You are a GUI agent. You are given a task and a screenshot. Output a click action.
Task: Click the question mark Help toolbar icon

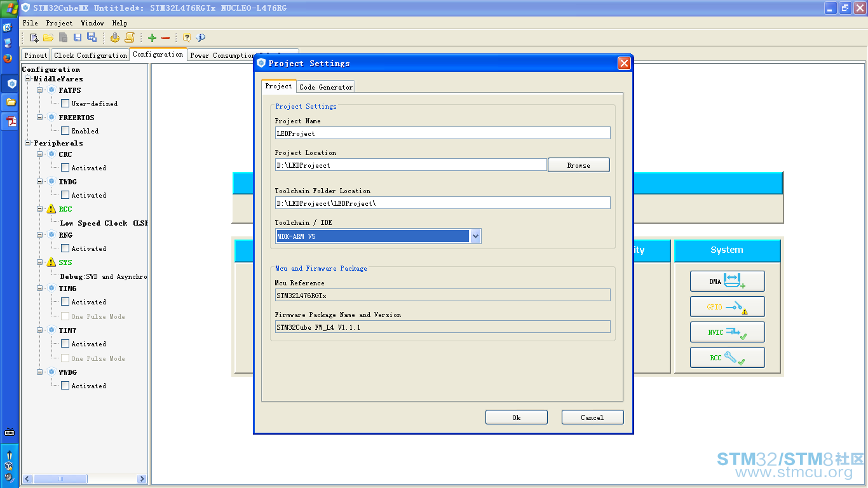click(186, 37)
